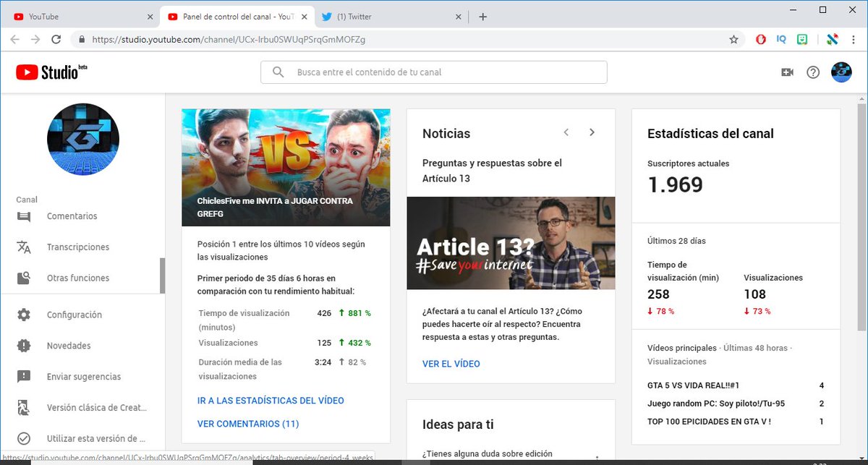Select Enviar sugerencias in the sidebar
The image size is (868, 465).
pos(82,377)
